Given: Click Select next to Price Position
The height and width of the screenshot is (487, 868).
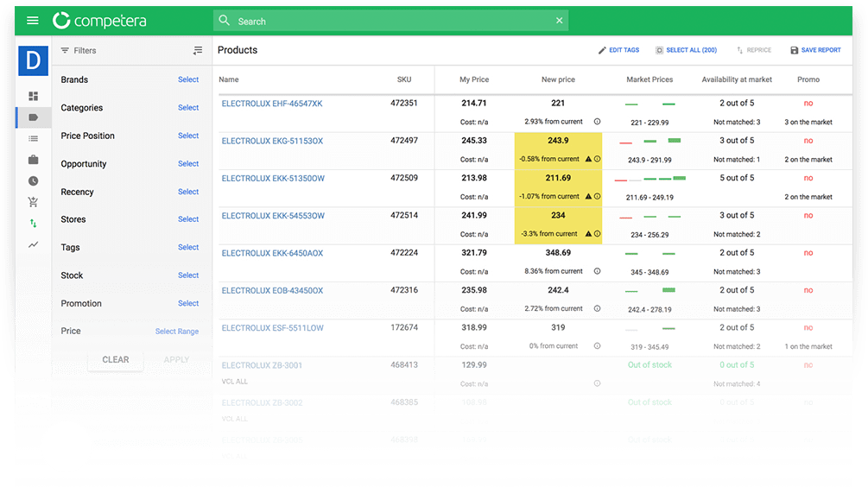Looking at the screenshot, I should [188, 136].
